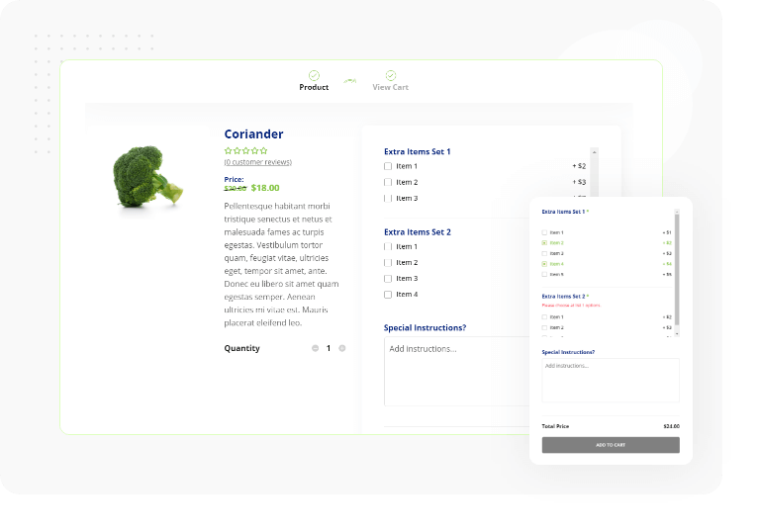
Task: Uncheck green Item 4 in popup Extra Items Set 1
Action: 544,264
